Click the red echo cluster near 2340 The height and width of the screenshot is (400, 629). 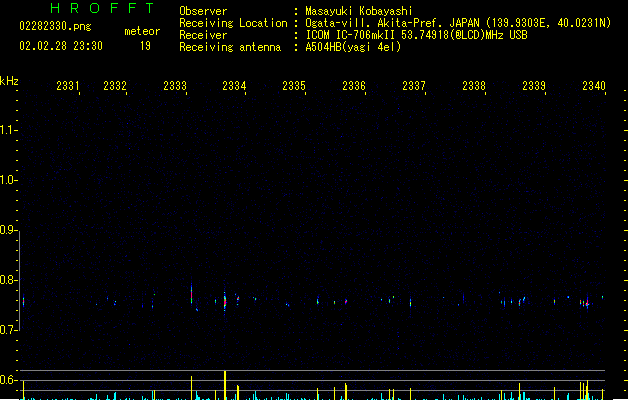pos(585,303)
